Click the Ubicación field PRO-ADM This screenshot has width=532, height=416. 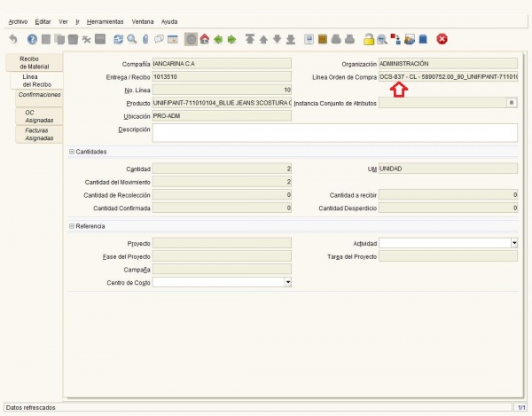click(x=222, y=116)
